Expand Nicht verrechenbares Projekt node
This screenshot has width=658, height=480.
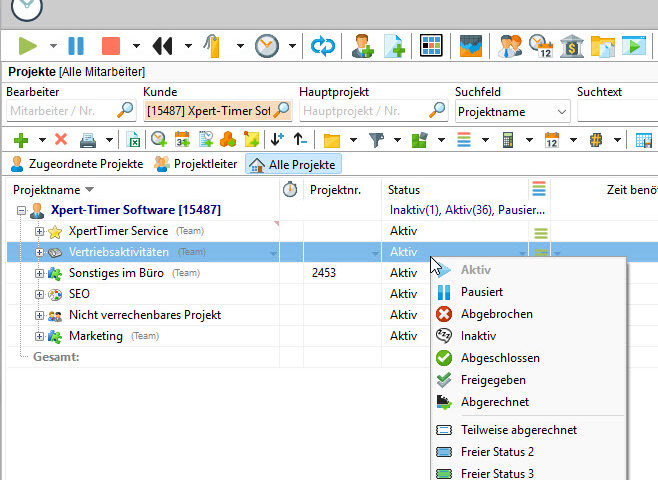coord(39,315)
